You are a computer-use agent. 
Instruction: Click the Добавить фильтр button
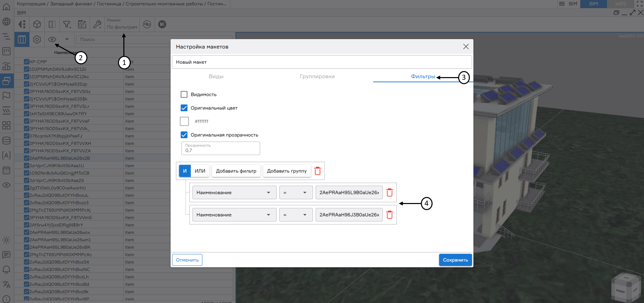pyautogui.click(x=236, y=171)
